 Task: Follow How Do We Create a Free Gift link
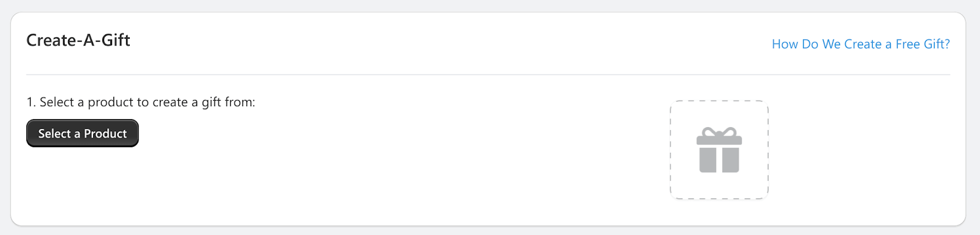coord(861,44)
